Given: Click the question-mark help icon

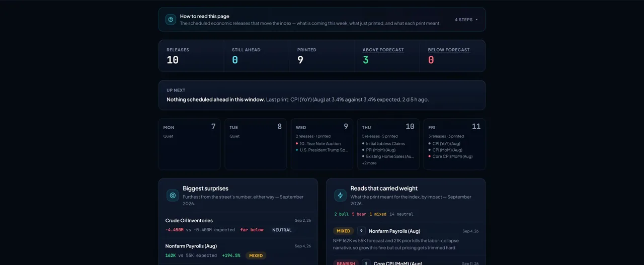Looking at the screenshot, I should [x=171, y=20].
